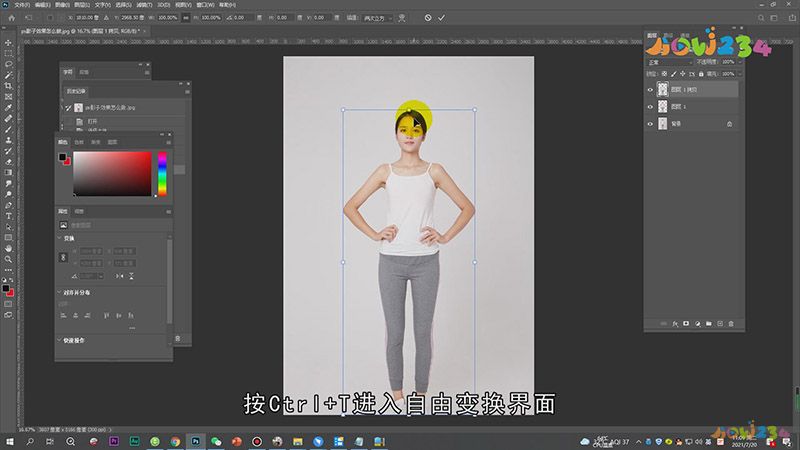The image size is (800, 450).
Task: Create a new layer group
Action: [x=709, y=324]
